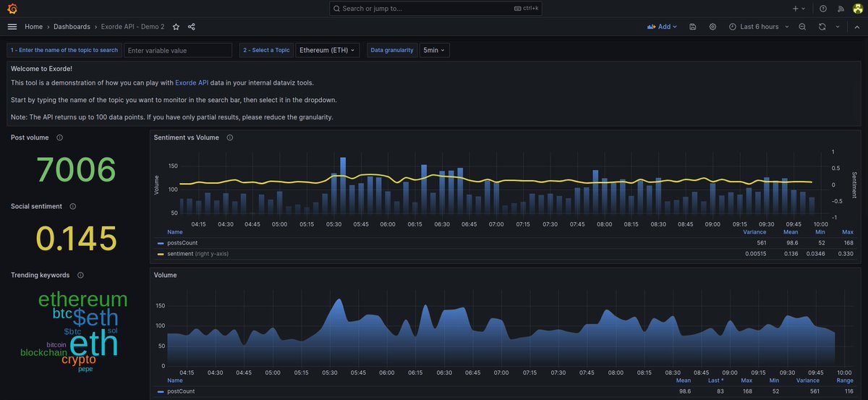The image size is (868, 400).
Task: Open the news RSS feed icon
Action: 841,9
